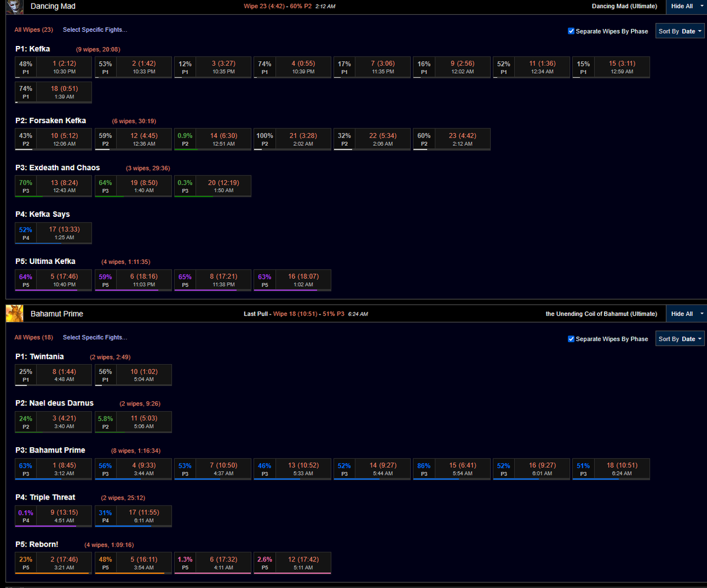Open Forsaken Kefka wipe 21 (3:28)
707x588 pixels.
[x=293, y=140]
